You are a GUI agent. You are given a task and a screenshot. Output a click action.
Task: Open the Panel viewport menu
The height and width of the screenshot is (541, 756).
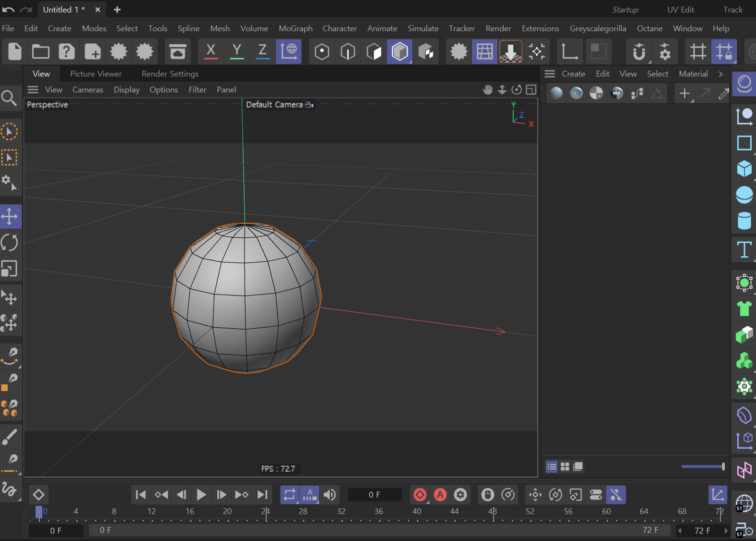[x=226, y=89]
